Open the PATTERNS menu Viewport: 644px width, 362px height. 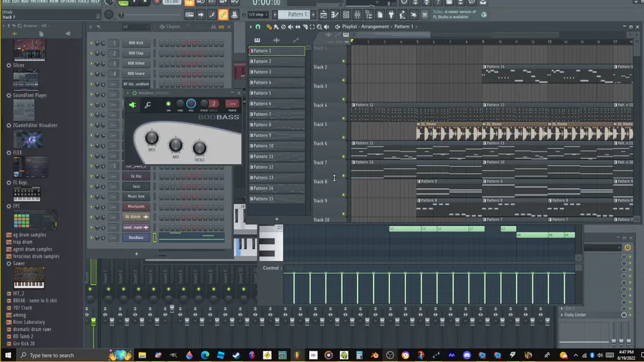pos(39,1)
